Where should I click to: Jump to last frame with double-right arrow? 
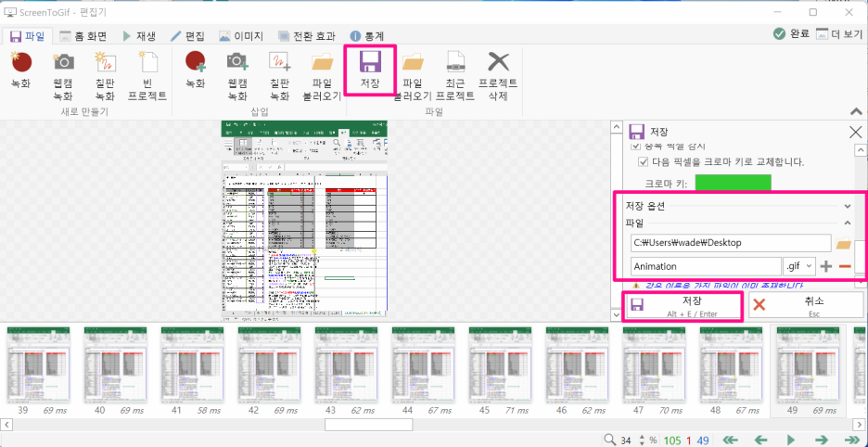[x=852, y=440]
